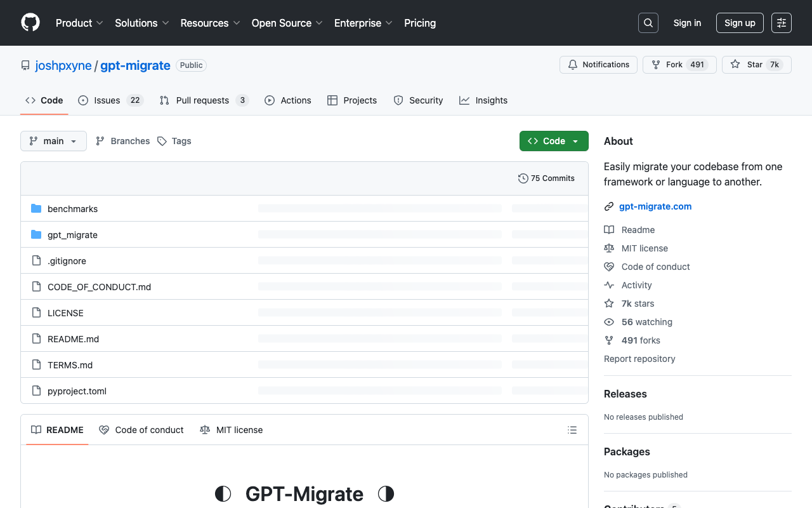Click the history clock icon by Commits
Image resolution: width=812 pixels, height=508 pixels.
(523, 178)
